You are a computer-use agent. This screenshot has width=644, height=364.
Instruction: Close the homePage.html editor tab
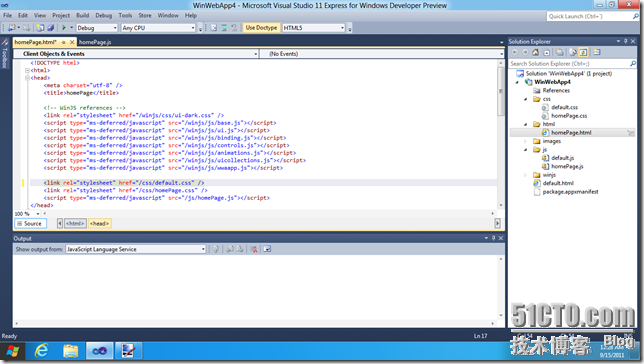pos(72,42)
